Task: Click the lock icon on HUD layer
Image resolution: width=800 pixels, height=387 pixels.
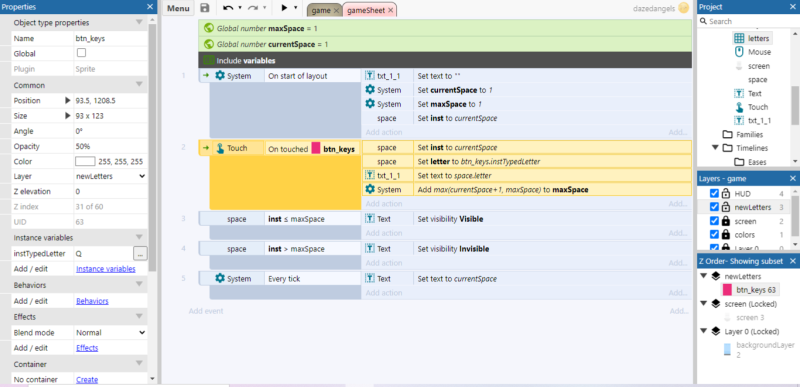Action: pos(726,194)
